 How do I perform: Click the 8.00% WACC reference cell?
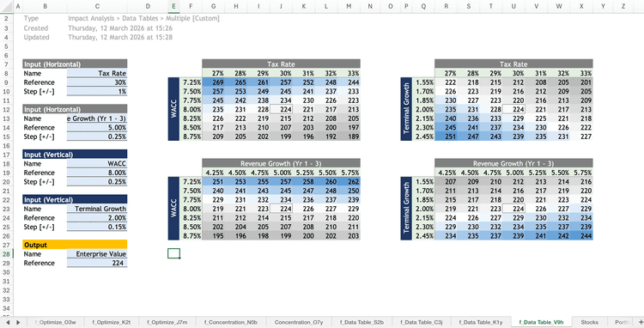97,173
